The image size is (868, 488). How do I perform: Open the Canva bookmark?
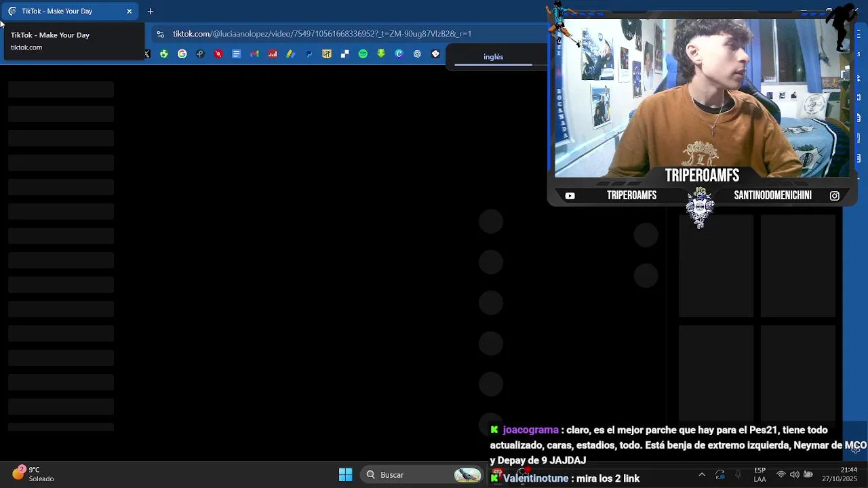(x=399, y=54)
